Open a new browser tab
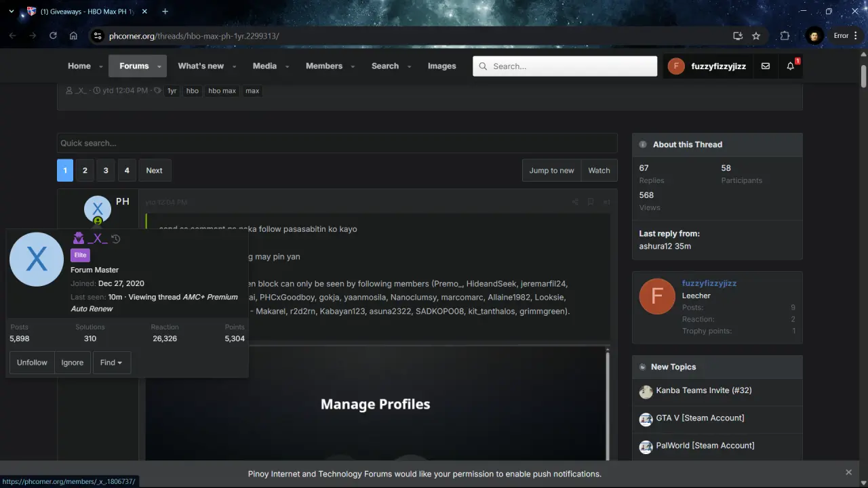 (x=165, y=12)
